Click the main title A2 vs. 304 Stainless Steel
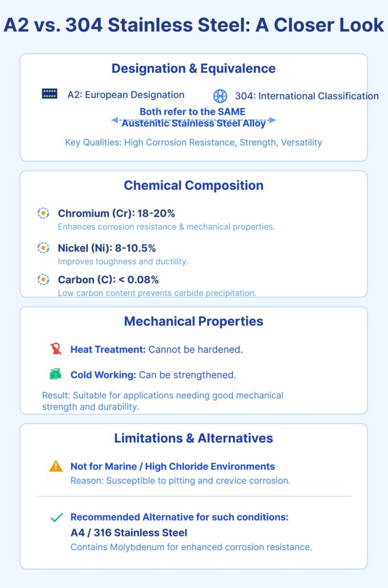Image resolution: width=388 pixels, height=588 pixels. [x=194, y=25]
